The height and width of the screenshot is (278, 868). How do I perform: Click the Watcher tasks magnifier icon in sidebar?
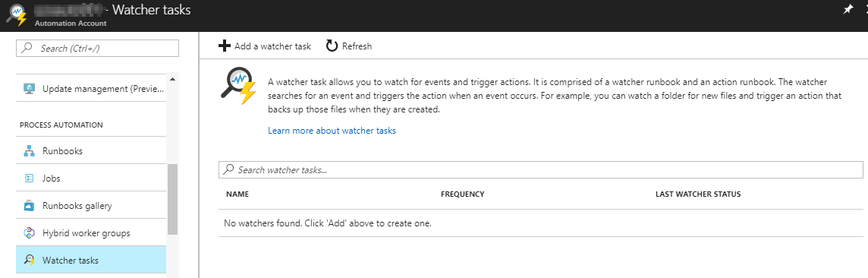pos(30,261)
